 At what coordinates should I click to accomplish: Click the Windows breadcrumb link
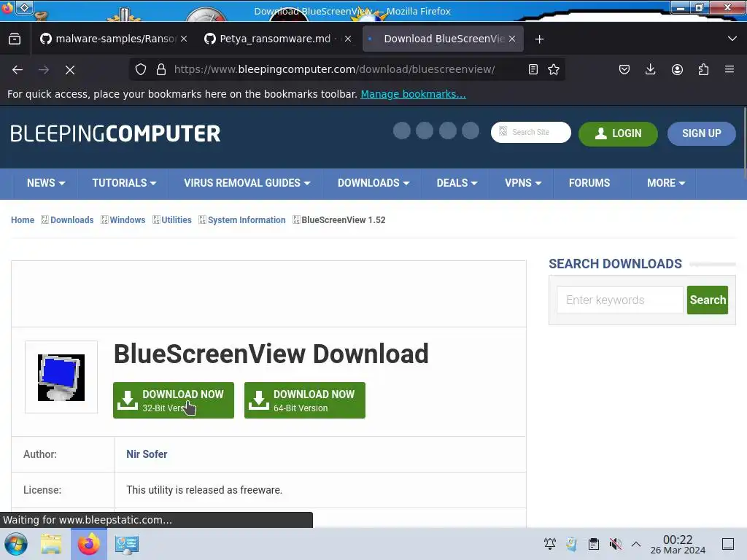click(x=127, y=220)
